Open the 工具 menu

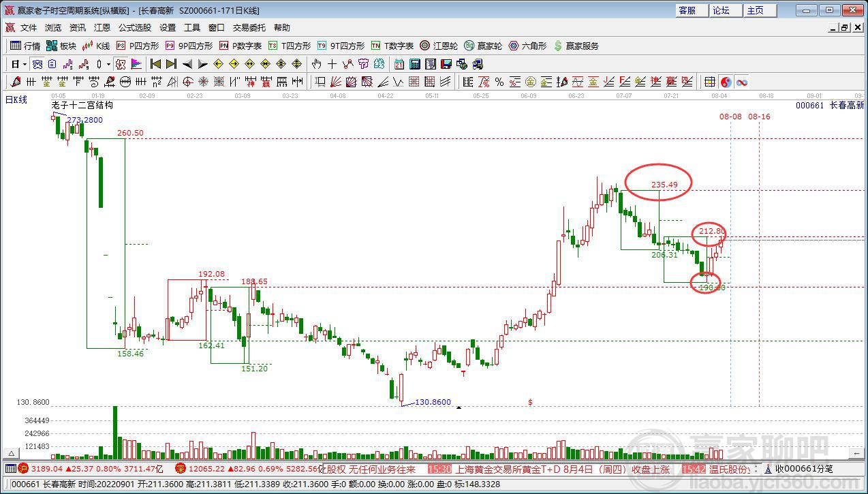tap(192, 28)
